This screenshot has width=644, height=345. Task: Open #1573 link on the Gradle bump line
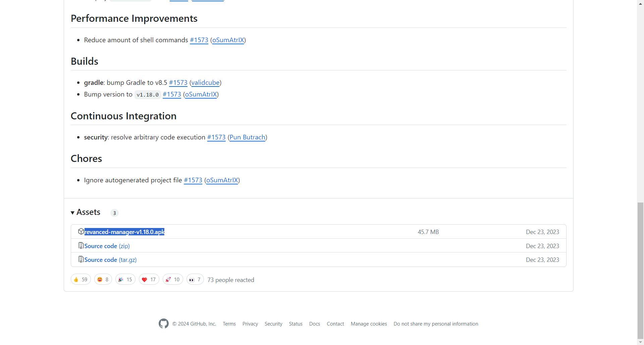[x=178, y=82]
